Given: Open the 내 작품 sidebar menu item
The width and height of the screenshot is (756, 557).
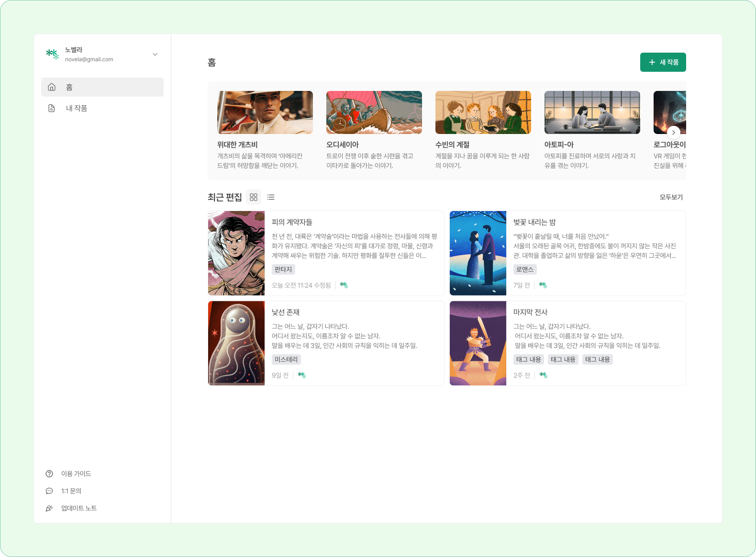Looking at the screenshot, I should click(x=102, y=108).
